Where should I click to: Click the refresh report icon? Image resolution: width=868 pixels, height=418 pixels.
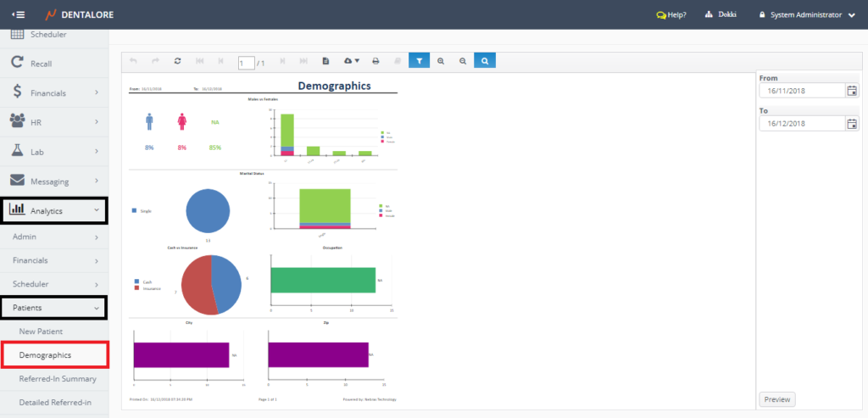(177, 61)
